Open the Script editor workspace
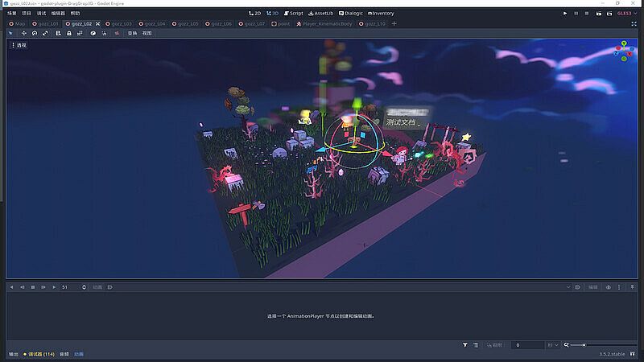644x362 pixels. point(293,13)
